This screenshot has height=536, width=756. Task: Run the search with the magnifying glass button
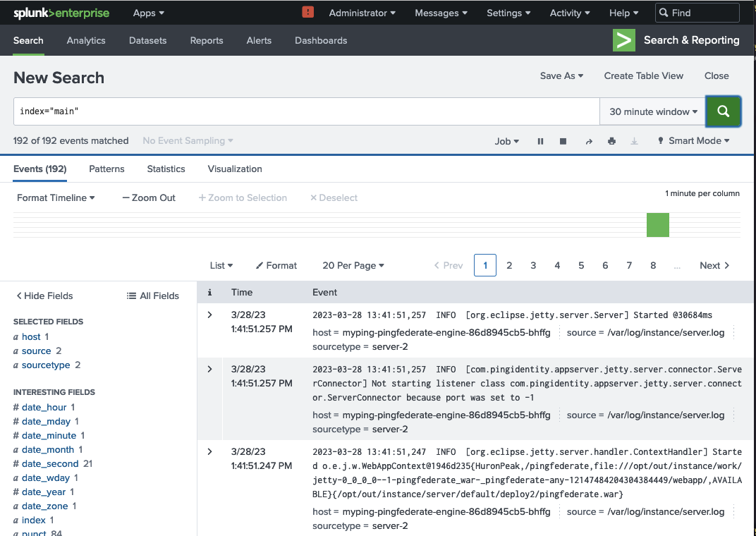click(723, 111)
